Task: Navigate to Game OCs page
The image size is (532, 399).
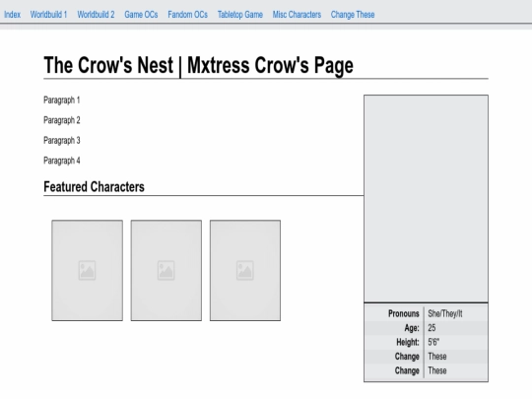Action: (x=141, y=15)
